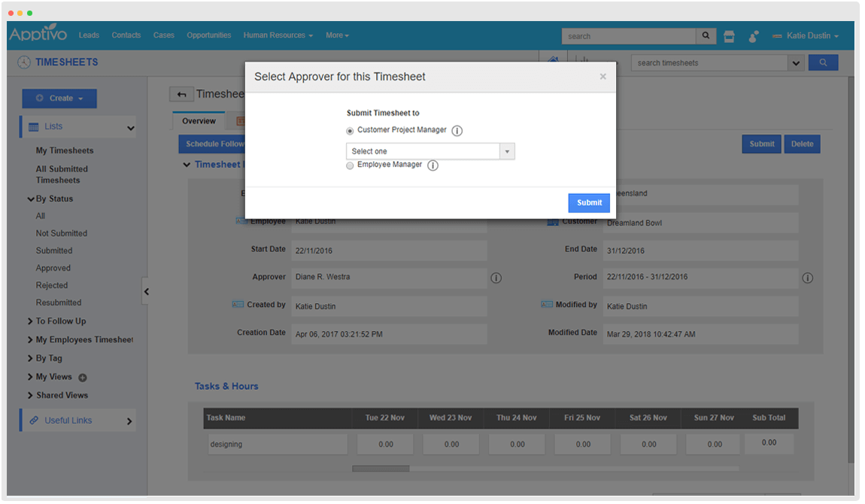Viewport: 865px width, 504px height.
Task: Click Submit in the approver dialog
Action: 588,202
